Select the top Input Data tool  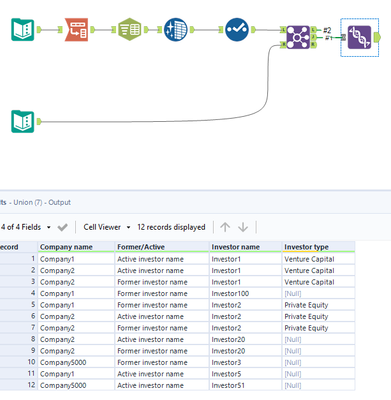click(23, 30)
